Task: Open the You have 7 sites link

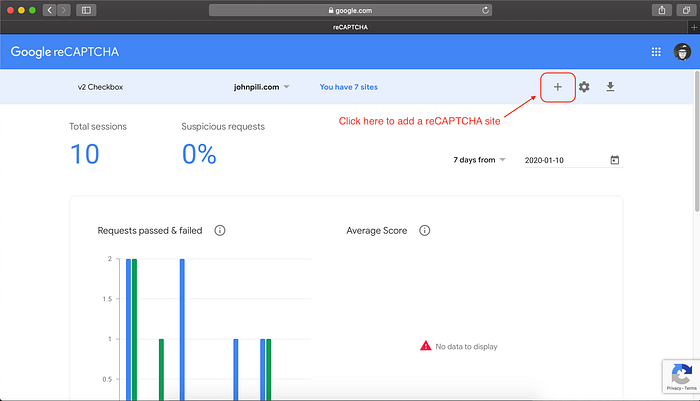Action: 349,87
